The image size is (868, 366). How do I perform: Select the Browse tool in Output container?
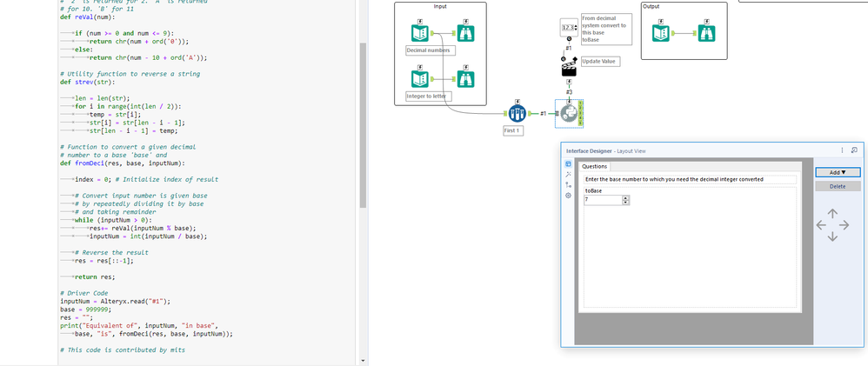(706, 33)
